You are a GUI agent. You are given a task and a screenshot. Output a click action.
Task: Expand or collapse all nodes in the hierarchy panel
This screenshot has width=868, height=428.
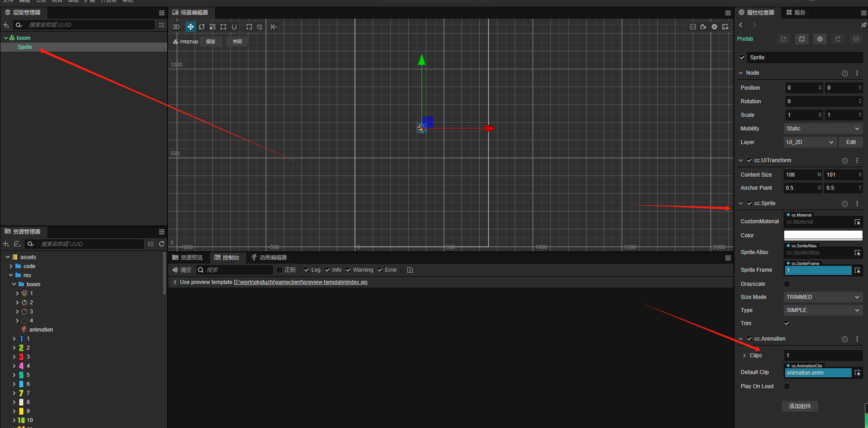(162, 25)
